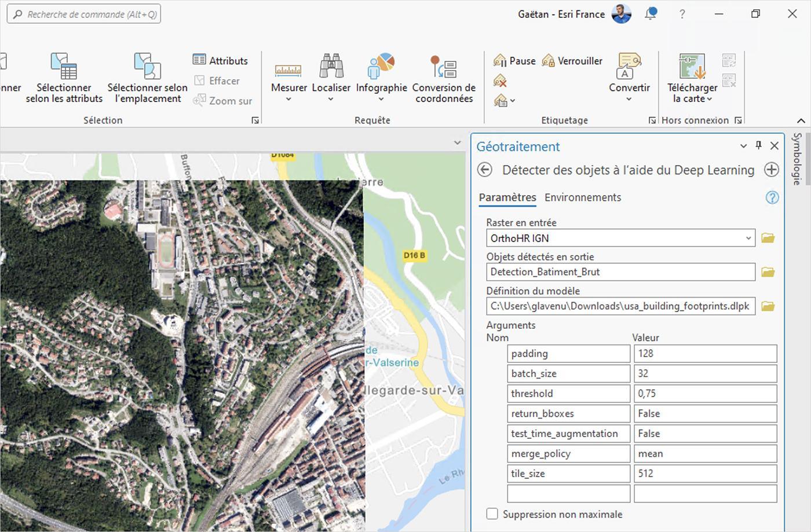The width and height of the screenshot is (811, 532).
Task: Open Télécharger la carte dropdown
Action: click(692, 78)
